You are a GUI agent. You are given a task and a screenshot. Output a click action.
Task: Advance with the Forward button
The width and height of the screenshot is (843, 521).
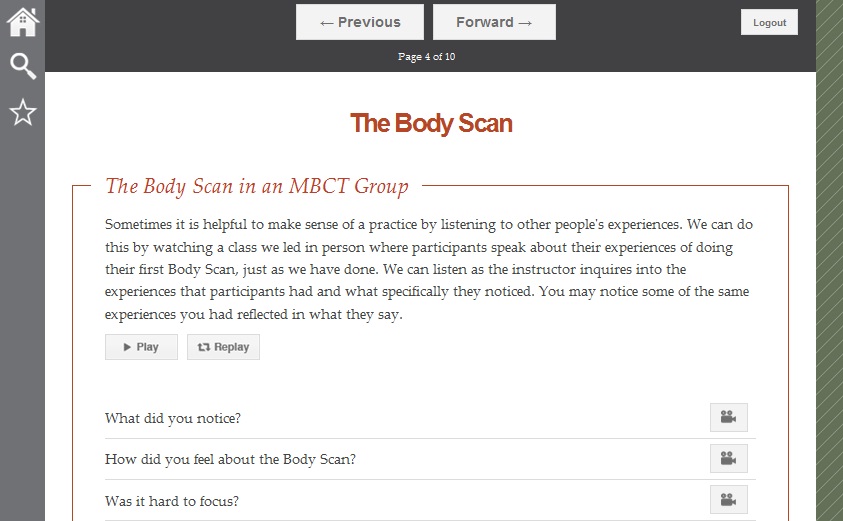(494, 22)
